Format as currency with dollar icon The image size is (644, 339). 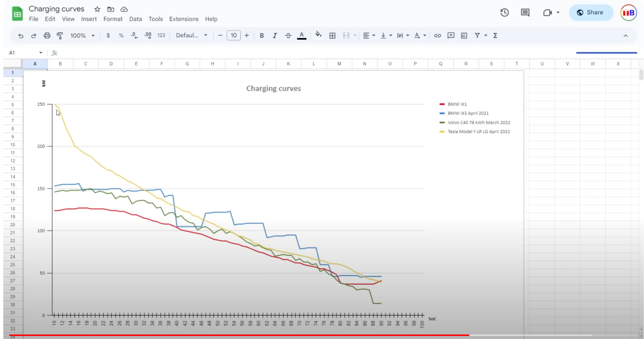click(108, 35)
